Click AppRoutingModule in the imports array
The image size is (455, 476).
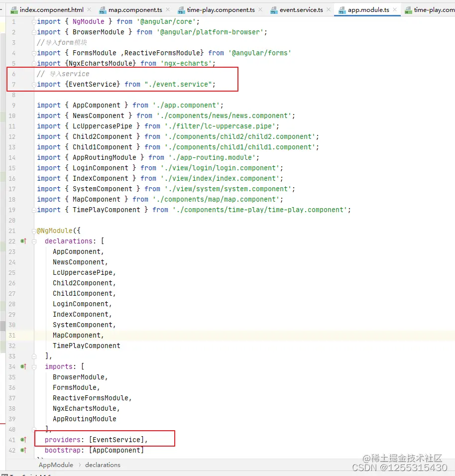(85, 419)
